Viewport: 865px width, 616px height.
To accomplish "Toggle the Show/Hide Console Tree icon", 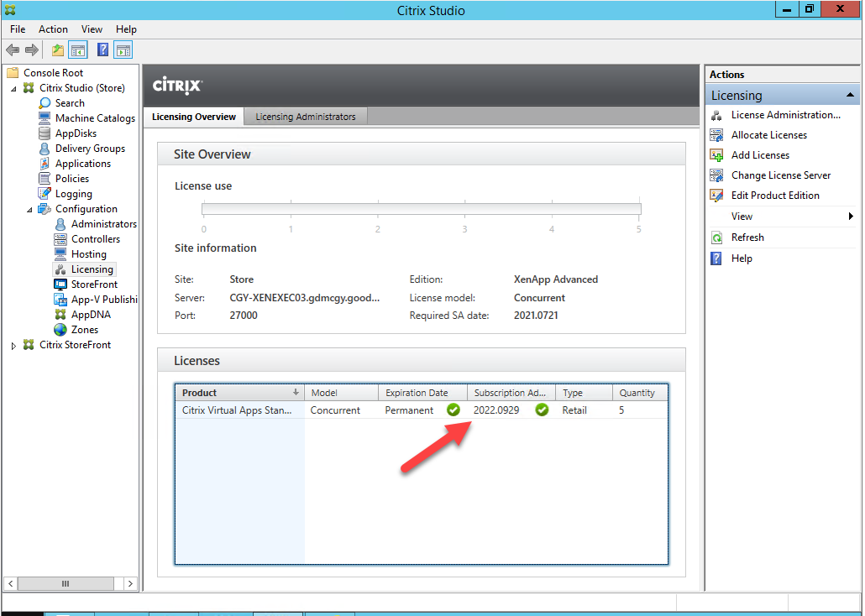I will [78, 50].
